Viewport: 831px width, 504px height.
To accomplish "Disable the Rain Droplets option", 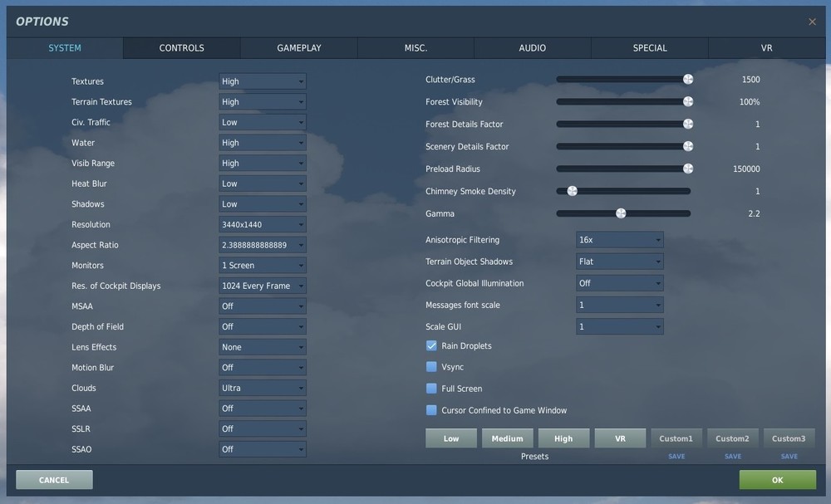I will [x=431, y=345].
